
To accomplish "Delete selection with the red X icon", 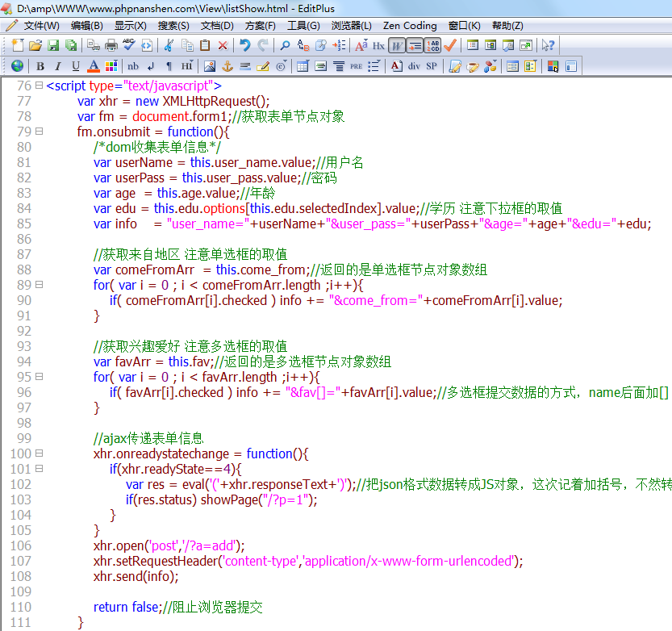I will coord(223,45).
